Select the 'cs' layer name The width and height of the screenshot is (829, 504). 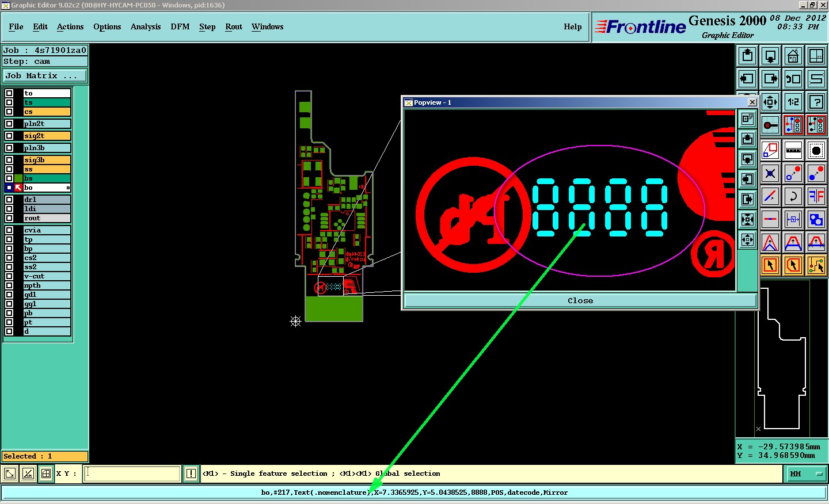coord(47,112)
